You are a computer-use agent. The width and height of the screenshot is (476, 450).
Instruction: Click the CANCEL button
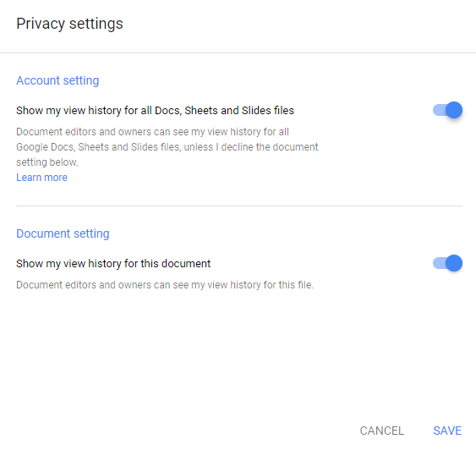(x=382, y=431)
